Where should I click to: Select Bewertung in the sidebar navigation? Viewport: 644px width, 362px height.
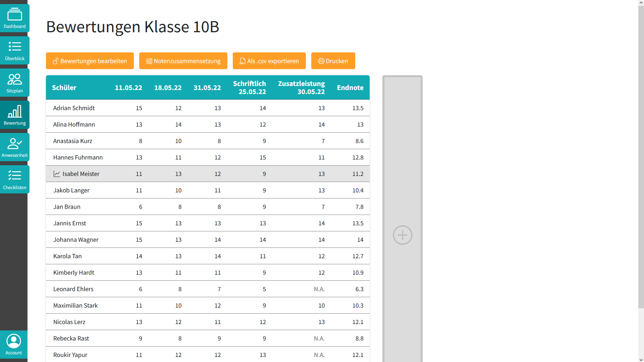(x=14, y=115)
